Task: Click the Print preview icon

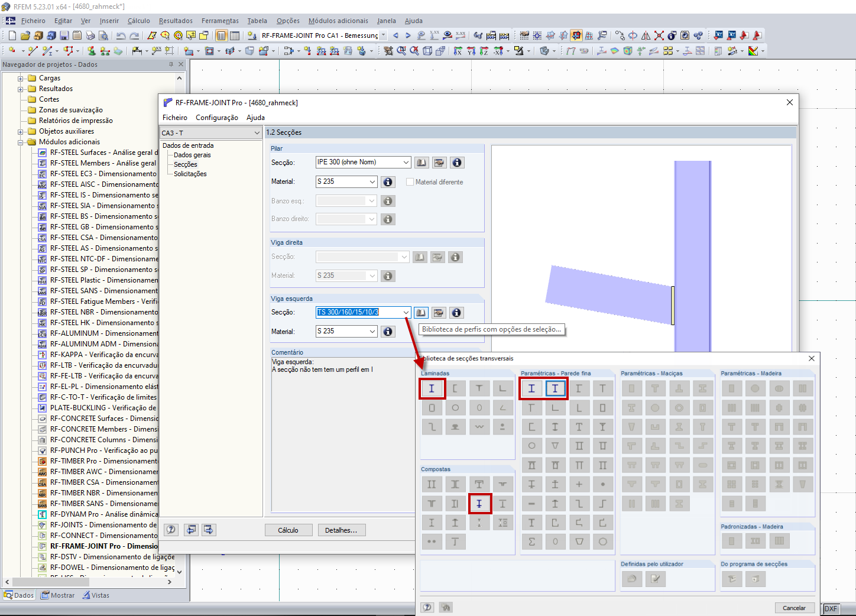Action: [x=103, y=35]
